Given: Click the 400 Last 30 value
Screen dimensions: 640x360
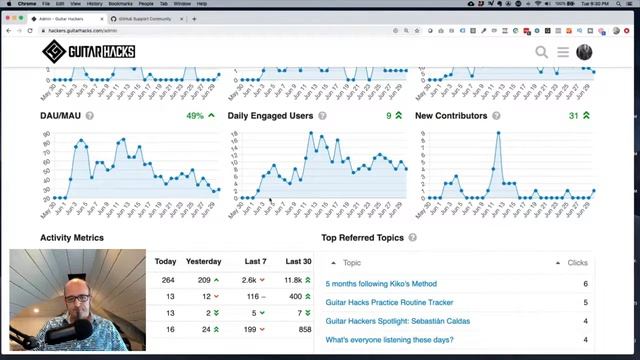Looking at the screenshot, I should coord(296,296).
